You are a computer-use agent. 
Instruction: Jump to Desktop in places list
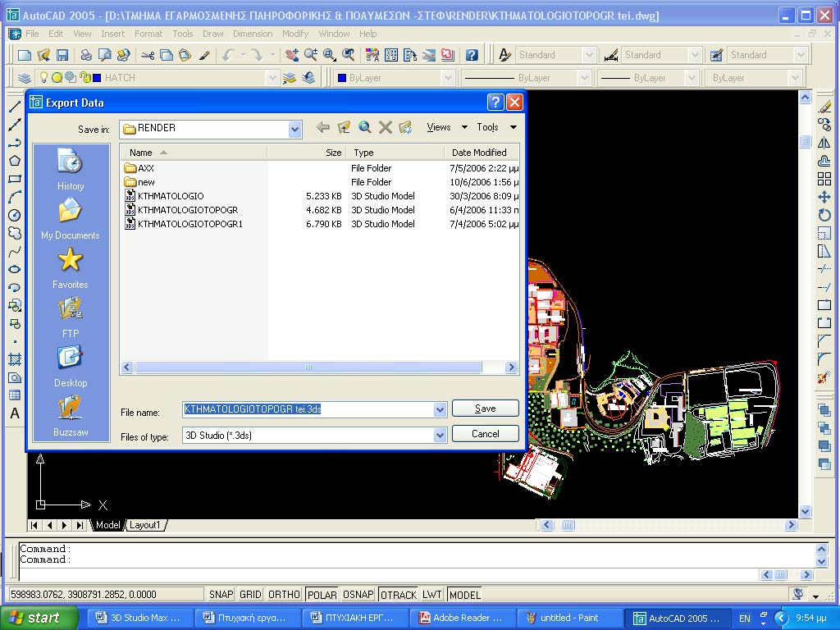[x=71, y=367]
